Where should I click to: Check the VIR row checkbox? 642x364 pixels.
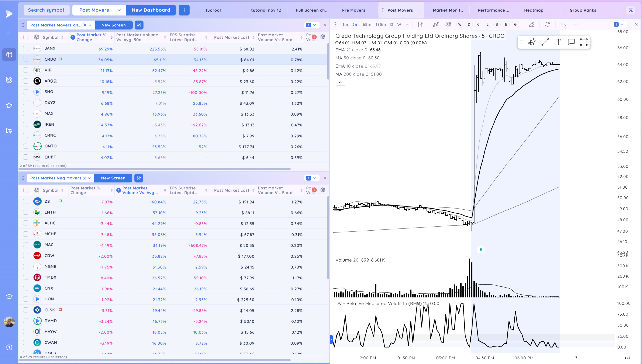click(26, 70)
